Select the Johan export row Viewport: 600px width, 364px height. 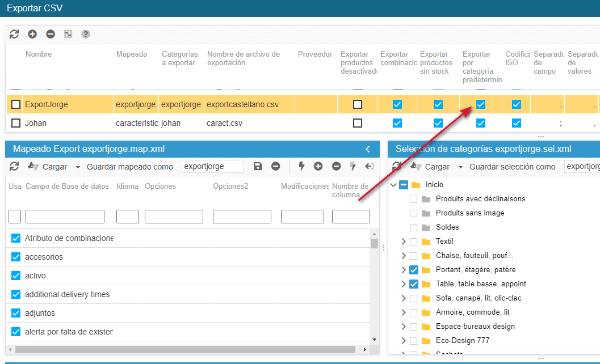pos(36,123)
